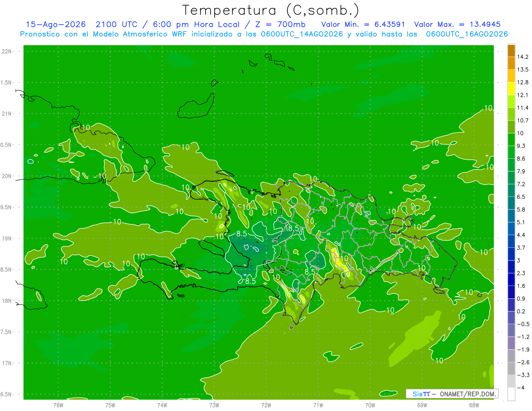
Task: Click the legend value 14.2
Action: tap(523, 57)
